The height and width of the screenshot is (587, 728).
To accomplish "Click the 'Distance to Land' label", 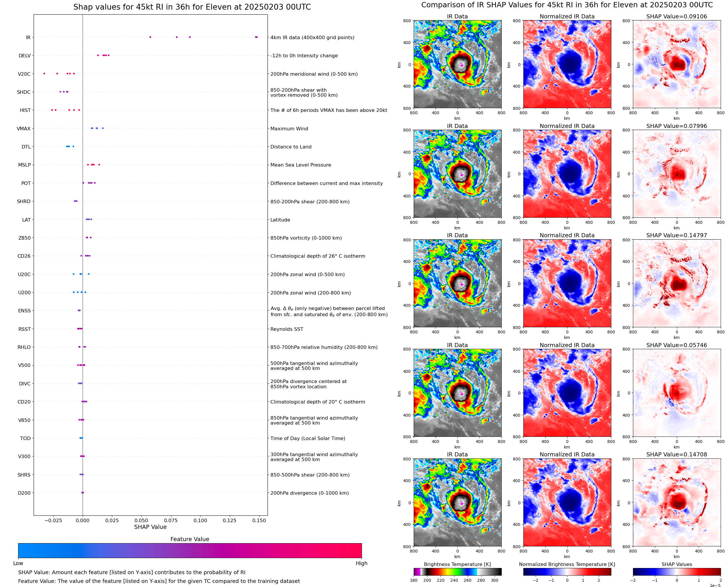I will [291, 147].
